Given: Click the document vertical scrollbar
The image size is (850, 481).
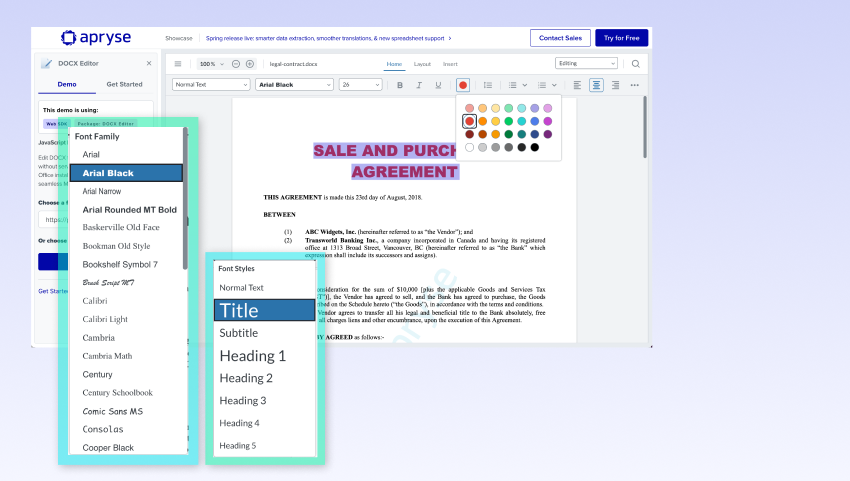Looking at the screenshot, I should (645, 127).
